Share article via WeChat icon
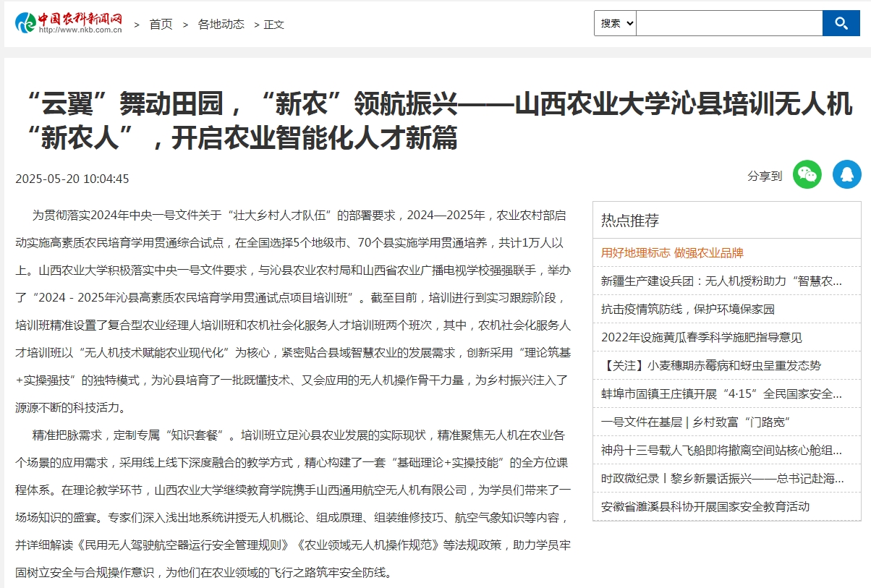871x588 pixels. pos(807,174)
